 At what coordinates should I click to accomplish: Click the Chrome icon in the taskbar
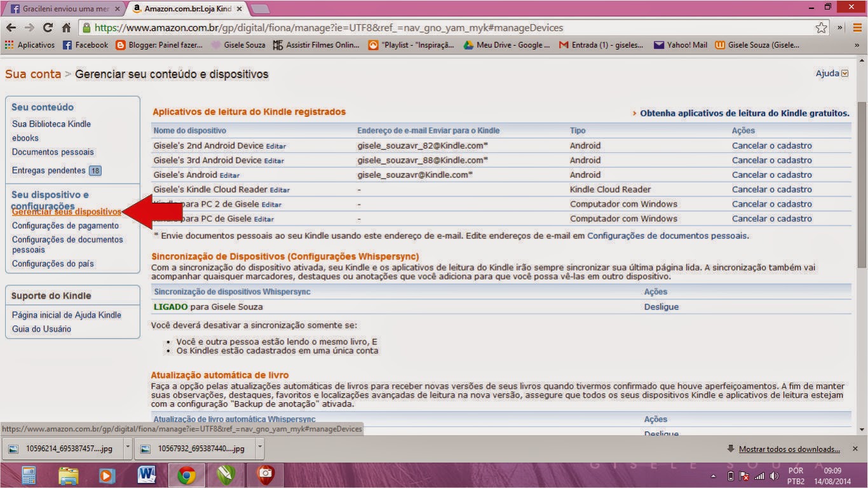(186, 475)
